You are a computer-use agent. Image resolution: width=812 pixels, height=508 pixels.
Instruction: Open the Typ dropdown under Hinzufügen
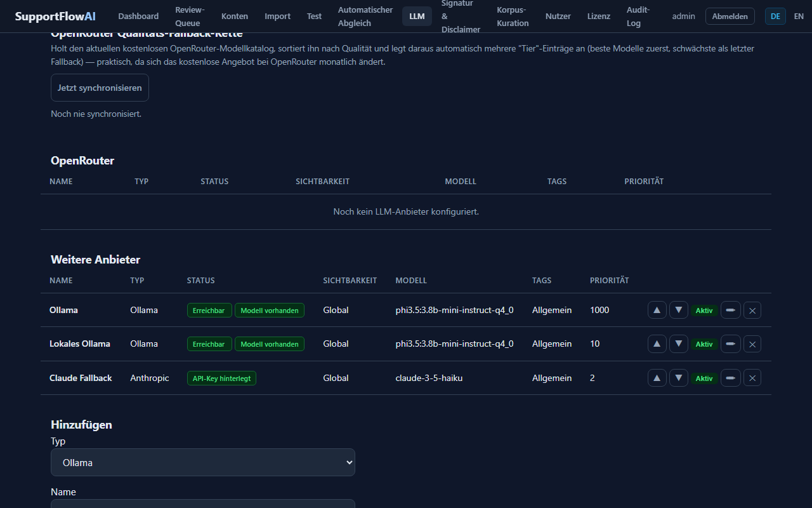click(x=203, y=462)
